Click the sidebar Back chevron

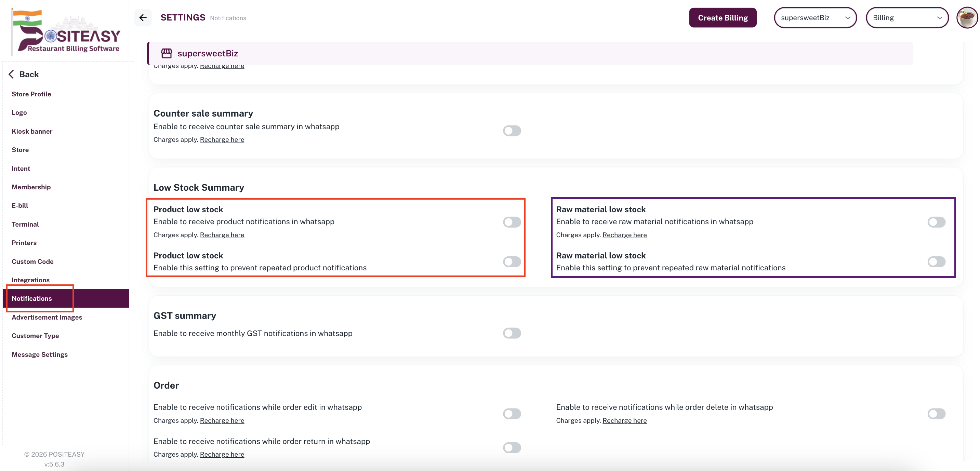point(11,74)
